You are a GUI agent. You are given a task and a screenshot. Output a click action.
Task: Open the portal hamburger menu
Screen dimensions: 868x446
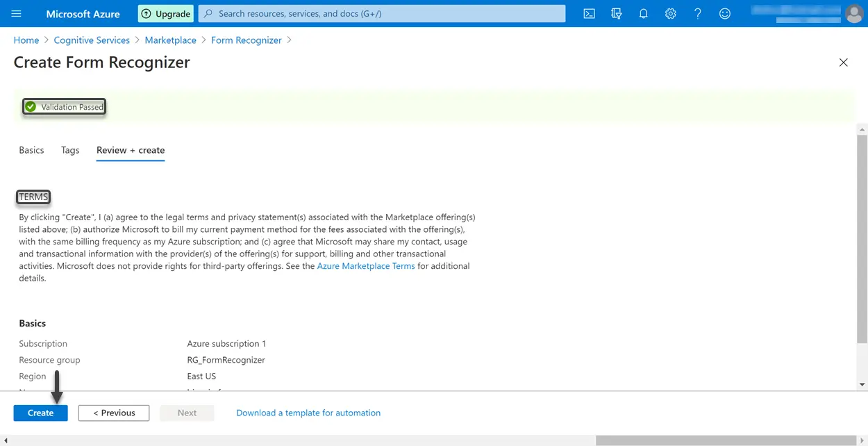tap(17, 13)
